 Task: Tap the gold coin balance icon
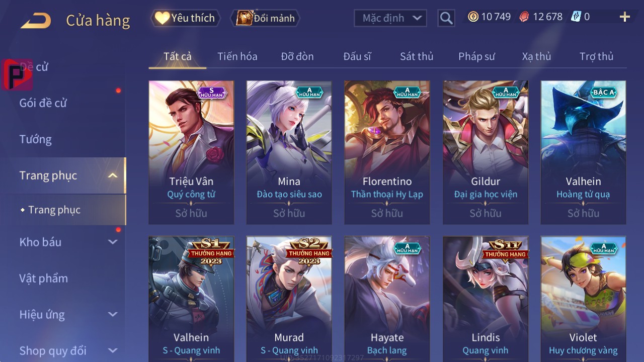point(473,17)
